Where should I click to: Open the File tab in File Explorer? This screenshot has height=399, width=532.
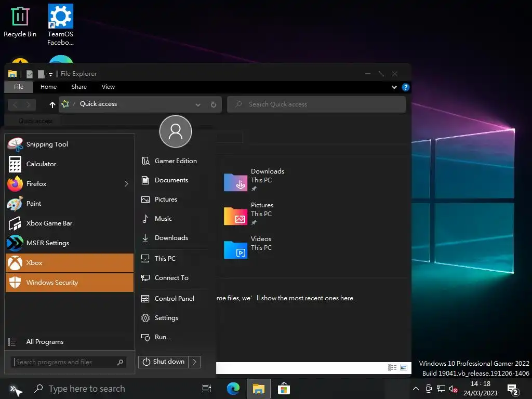point(19,87)
